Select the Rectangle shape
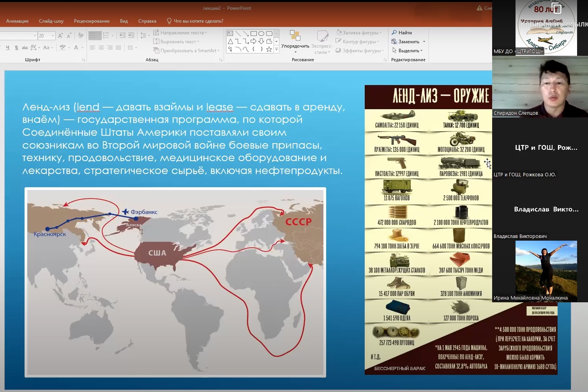 pos(253,33)
